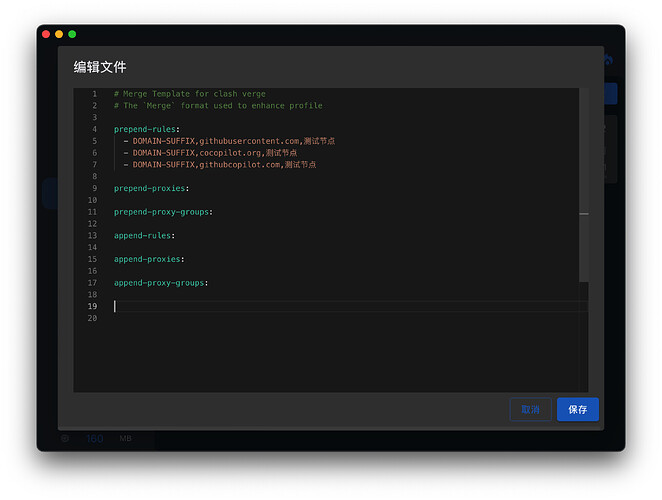Screen dimensions: 662x500
Task: Minimize the window with the yellow button
Action: tap(59, 34)
